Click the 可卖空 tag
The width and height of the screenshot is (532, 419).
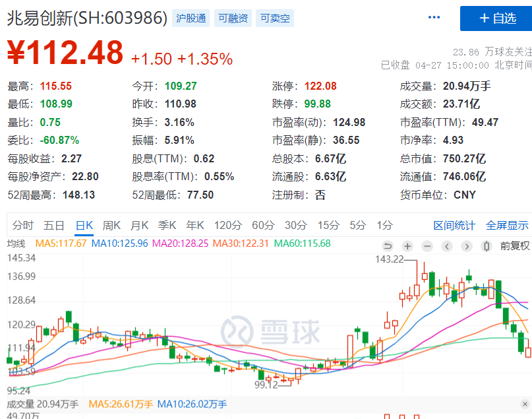point(275,18)
